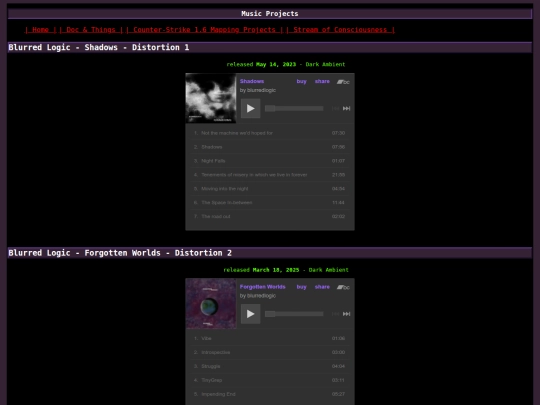Select track 'Introspective'
Image resolution: width=540 pixels, height=405 pixels.
[270, 352]
